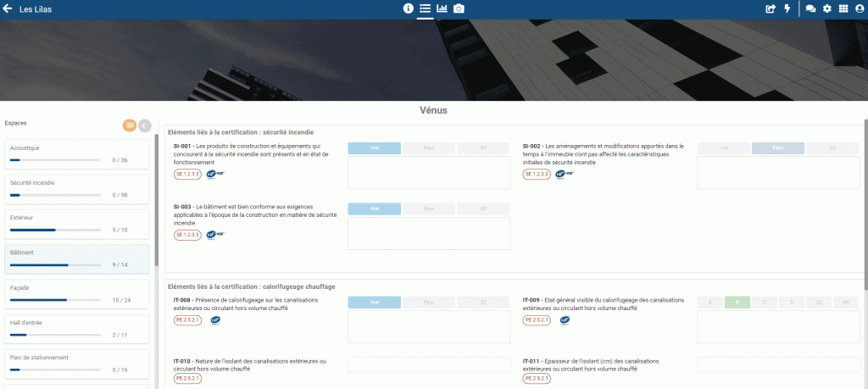Collapse the Espaces side panel
868x389 pixels.
pos(145,125)
